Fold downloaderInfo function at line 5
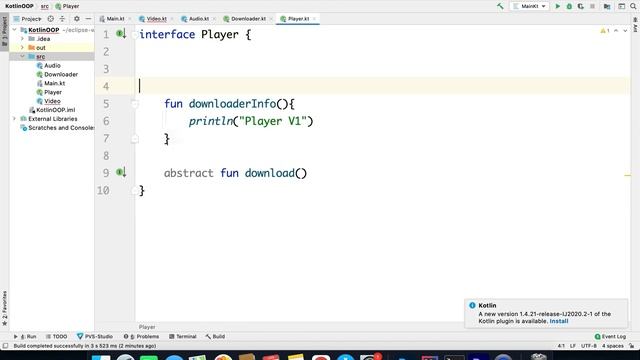640x360 pixels. pyautogui.click(x=135, y=104)
